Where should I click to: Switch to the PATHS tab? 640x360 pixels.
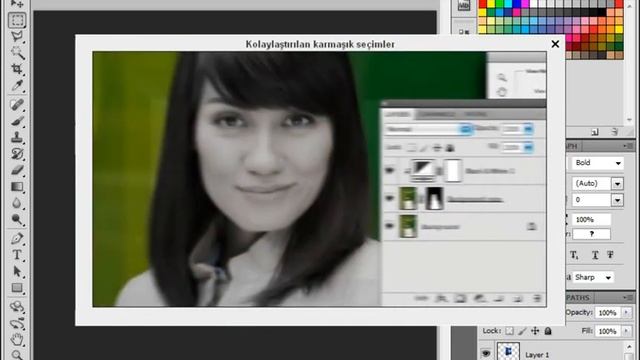[578, 298]
